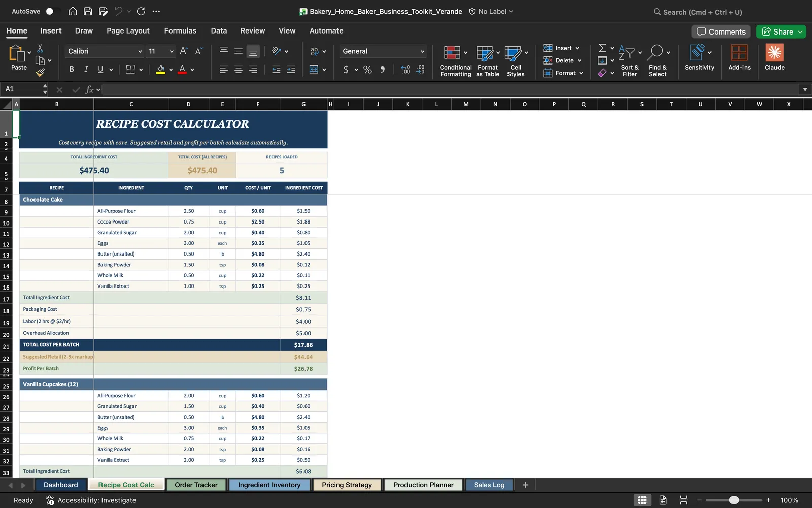Toggle Middle Align vertical alignment
The width and height of the screenshot is (812, 508).
click(x=239, y=51)
